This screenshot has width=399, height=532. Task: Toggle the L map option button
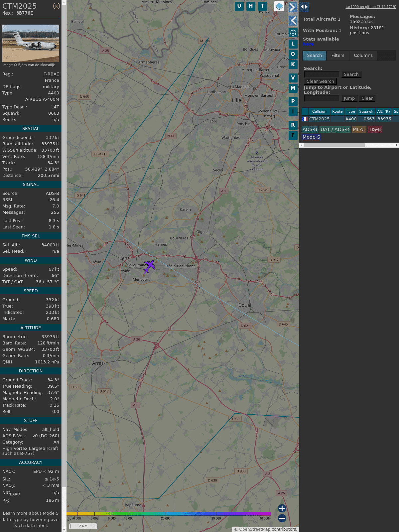click(x=293, y=44)
